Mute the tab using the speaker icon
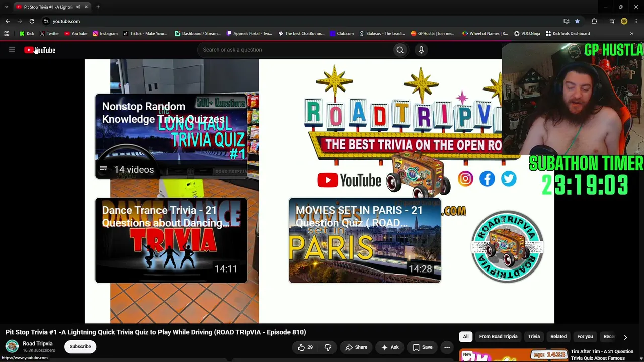The image size is (644, 362). 78,7
